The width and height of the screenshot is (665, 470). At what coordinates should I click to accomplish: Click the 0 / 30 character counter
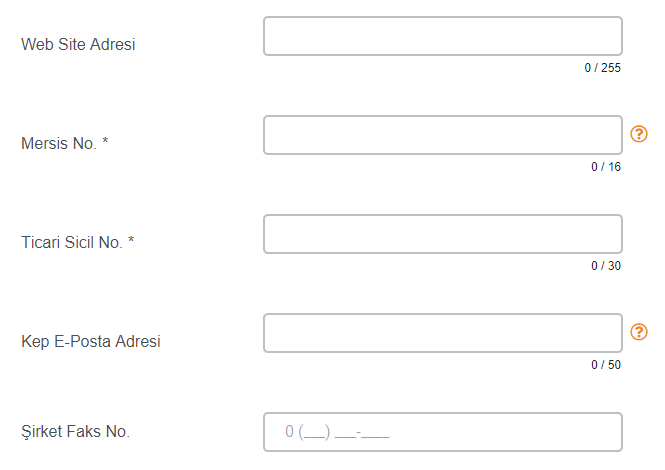point(605,266)
